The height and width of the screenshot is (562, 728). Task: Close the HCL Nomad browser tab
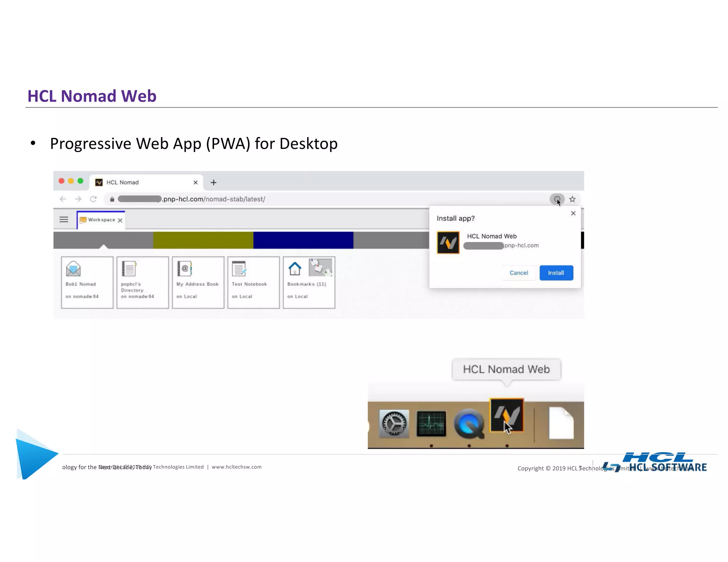(x=195, y=183)
